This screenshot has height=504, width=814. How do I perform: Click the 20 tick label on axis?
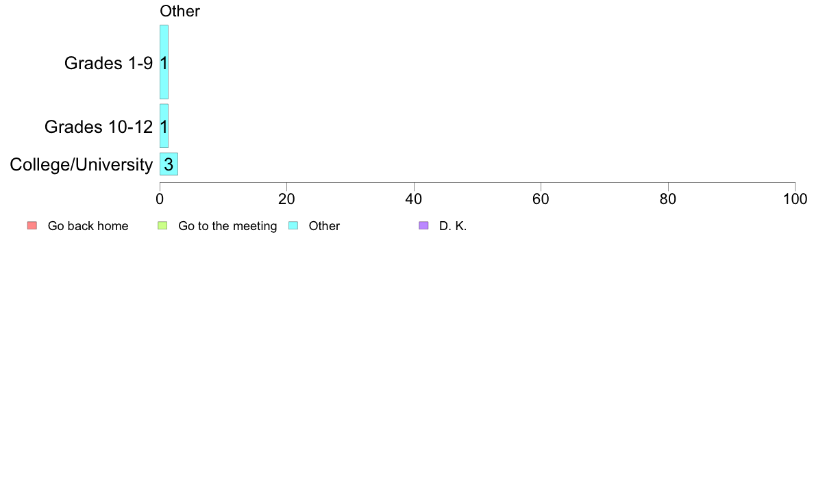[x=286, y=199]
